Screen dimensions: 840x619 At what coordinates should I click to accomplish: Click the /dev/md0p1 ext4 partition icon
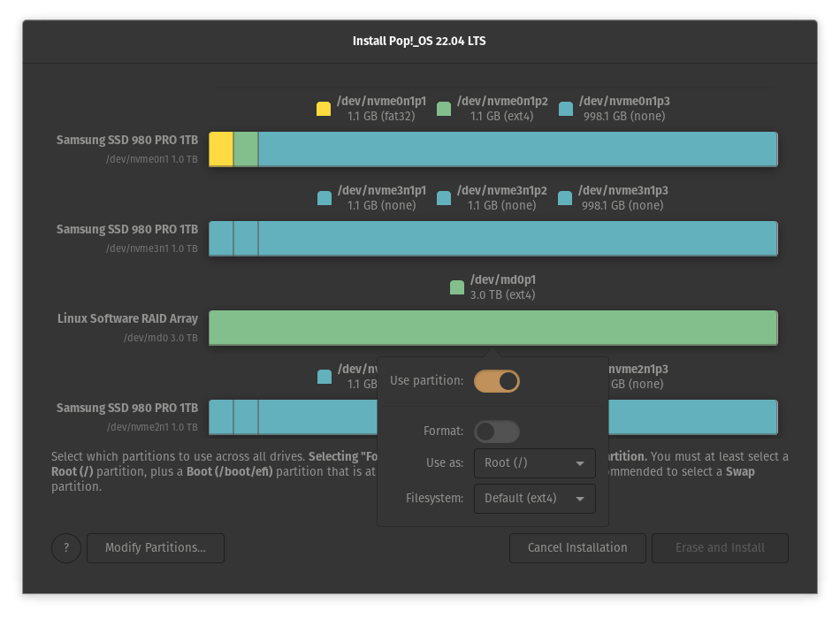coord(456,287)
